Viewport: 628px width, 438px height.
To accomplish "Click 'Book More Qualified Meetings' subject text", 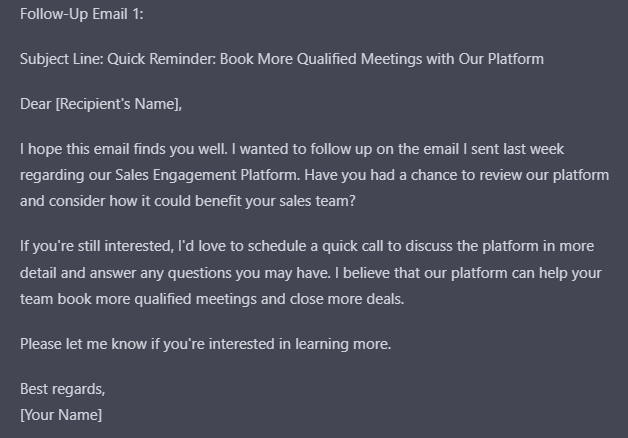I will (x=322, y=59).
